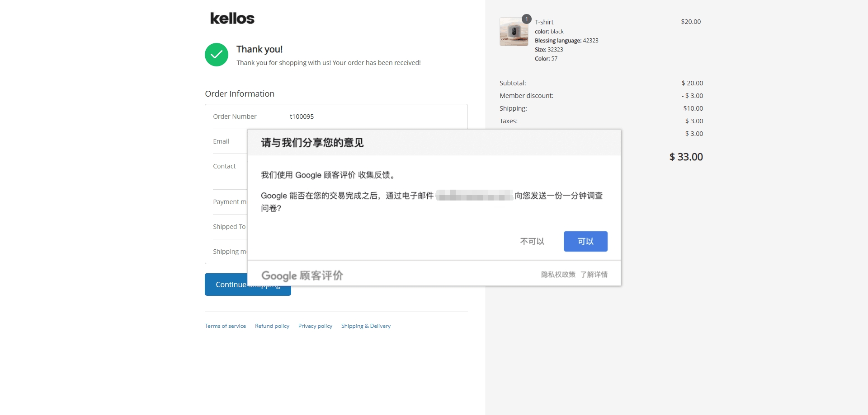
Task: Accept the survey with the 可以 button
Action: (x=585, y=242)
